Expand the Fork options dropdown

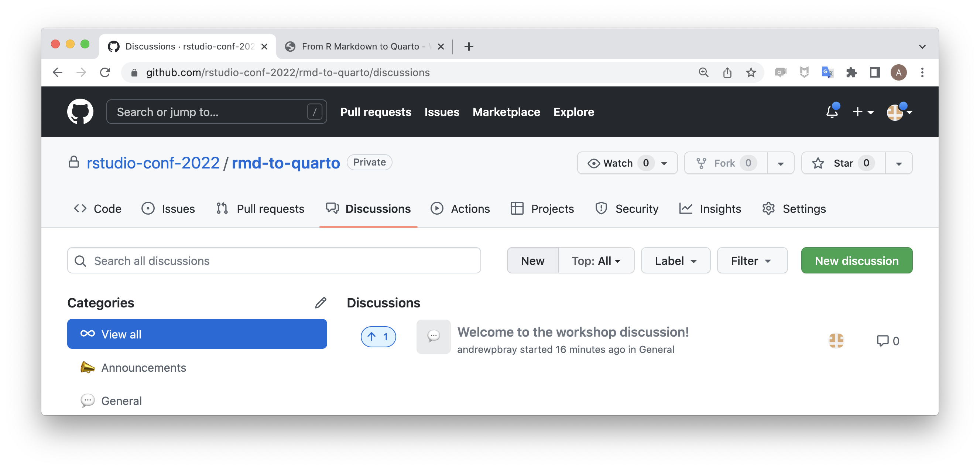[780, 163]
